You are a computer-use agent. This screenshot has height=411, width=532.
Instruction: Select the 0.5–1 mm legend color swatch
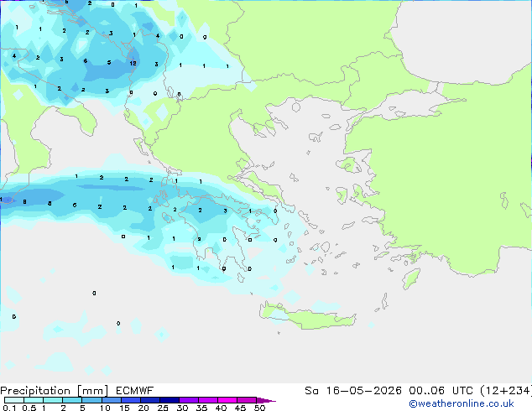[34, 400]
